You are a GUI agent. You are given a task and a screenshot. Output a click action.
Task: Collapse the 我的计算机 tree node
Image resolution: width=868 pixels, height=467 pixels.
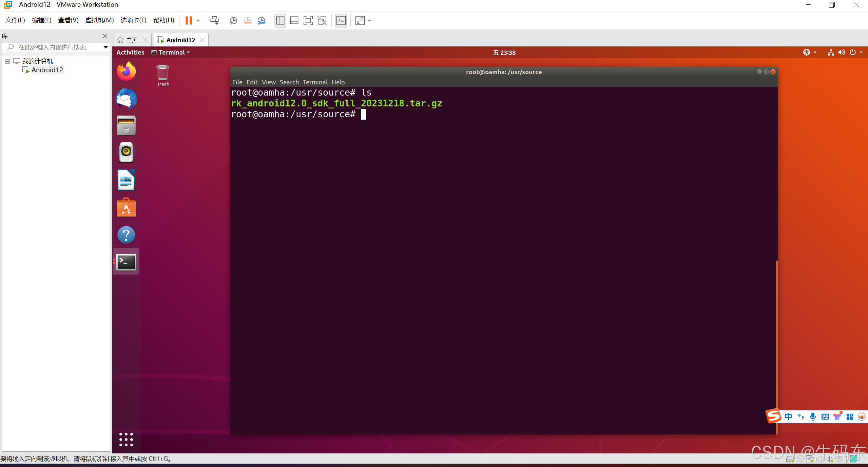click(x=7, y=61)
